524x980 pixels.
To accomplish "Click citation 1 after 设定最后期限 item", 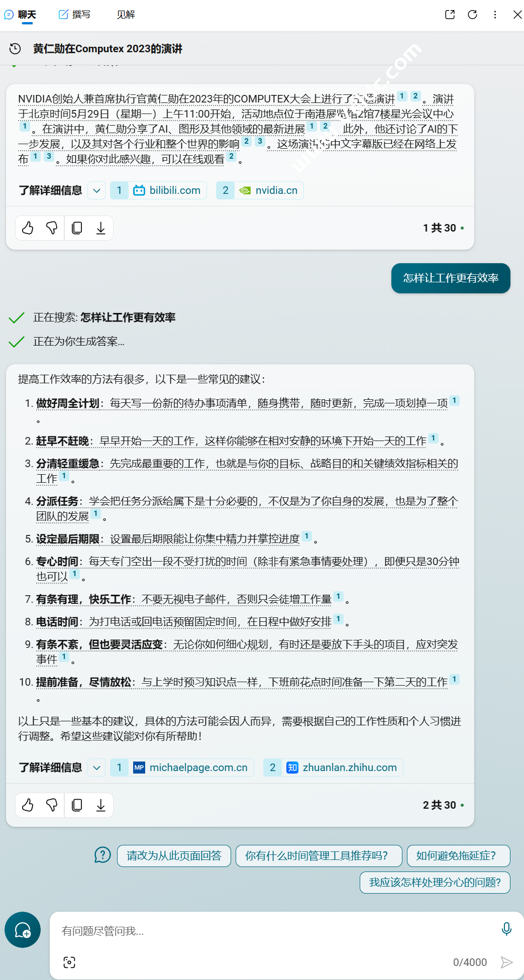I will pos(306,536).
